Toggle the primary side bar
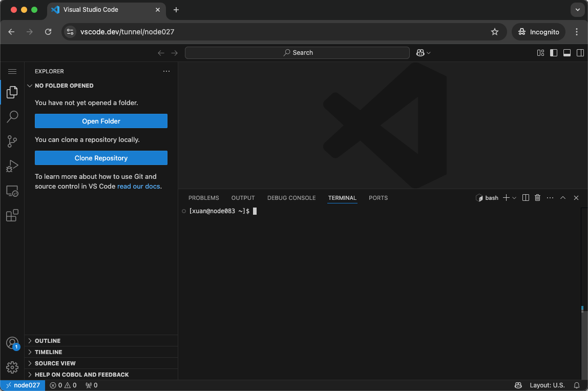Screen dimensions: 588x391 click(x=554, y=53)
